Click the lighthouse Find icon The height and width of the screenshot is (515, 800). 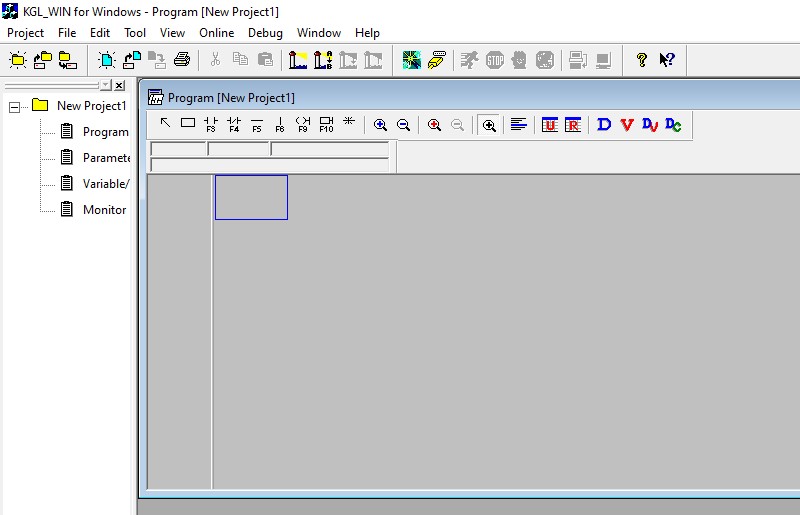pos(298,60)
